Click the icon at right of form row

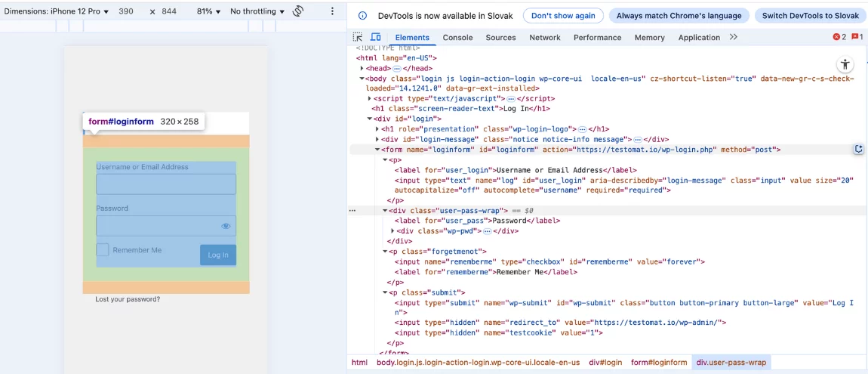858,150
